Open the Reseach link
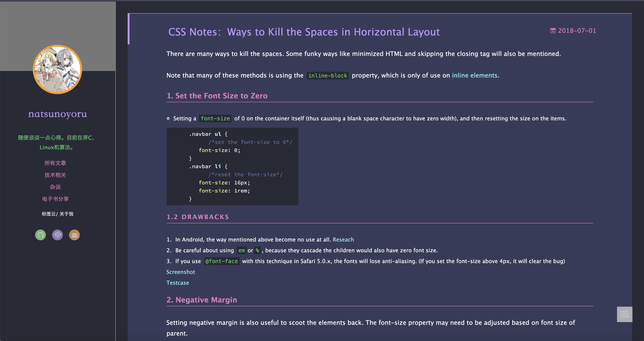This screenshot has width=644, height=341. [343, 240]
